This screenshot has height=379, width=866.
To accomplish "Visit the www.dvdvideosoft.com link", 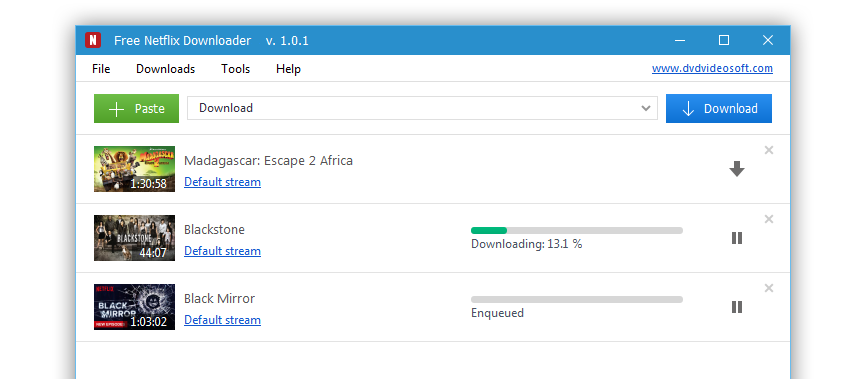I will coord(712,69).
